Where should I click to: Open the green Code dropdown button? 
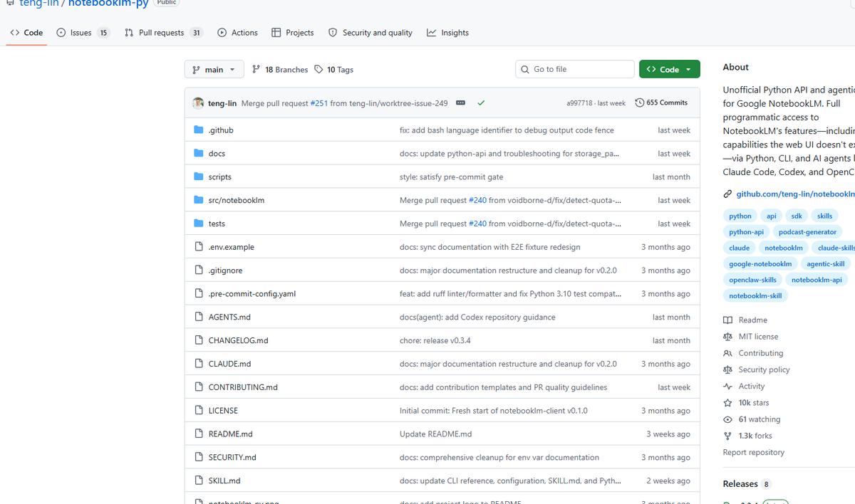click(x=670, y=70)
